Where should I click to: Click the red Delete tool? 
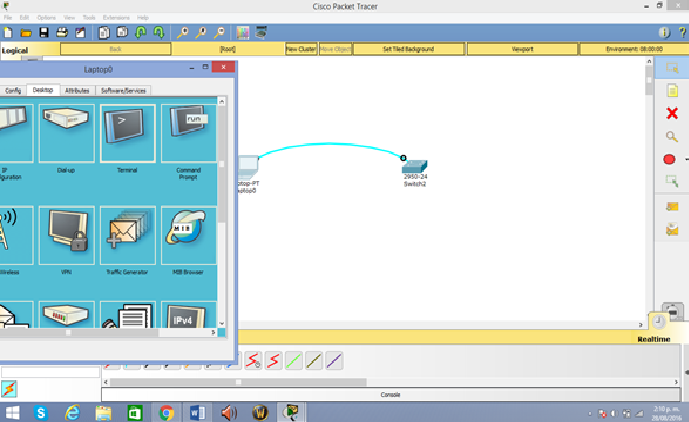tap(672, 114)
